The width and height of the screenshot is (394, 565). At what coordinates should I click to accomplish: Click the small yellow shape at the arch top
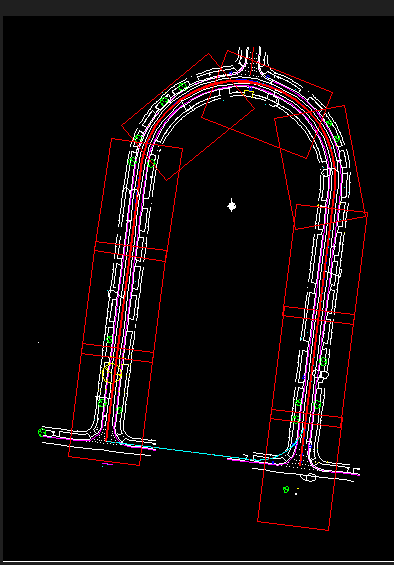(x=249, y=94)
